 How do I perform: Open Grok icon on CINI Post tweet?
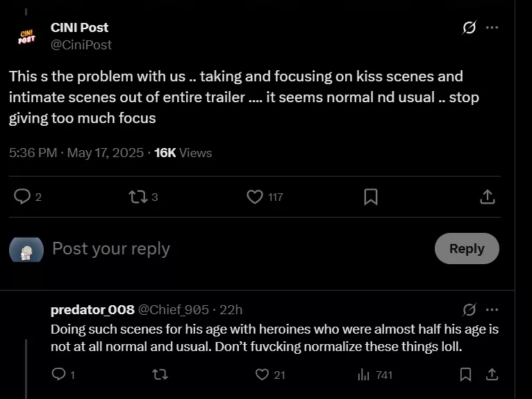pyautogui.click(x=469, y=28)
